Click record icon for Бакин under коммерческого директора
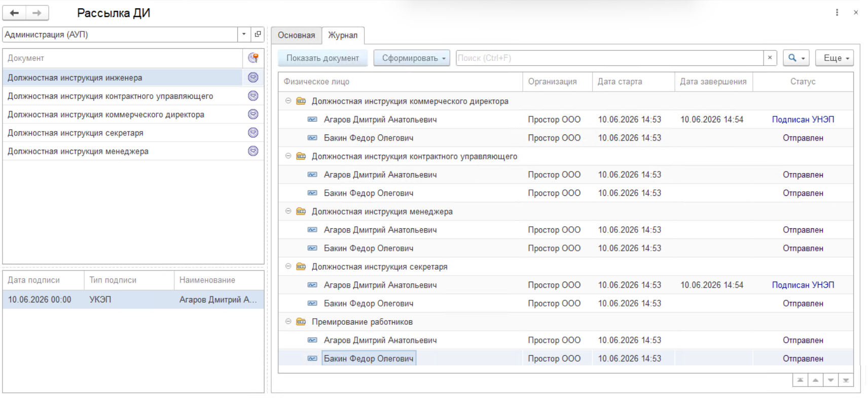Viewport: 868px width, 407px height. (x=313, y=138)
